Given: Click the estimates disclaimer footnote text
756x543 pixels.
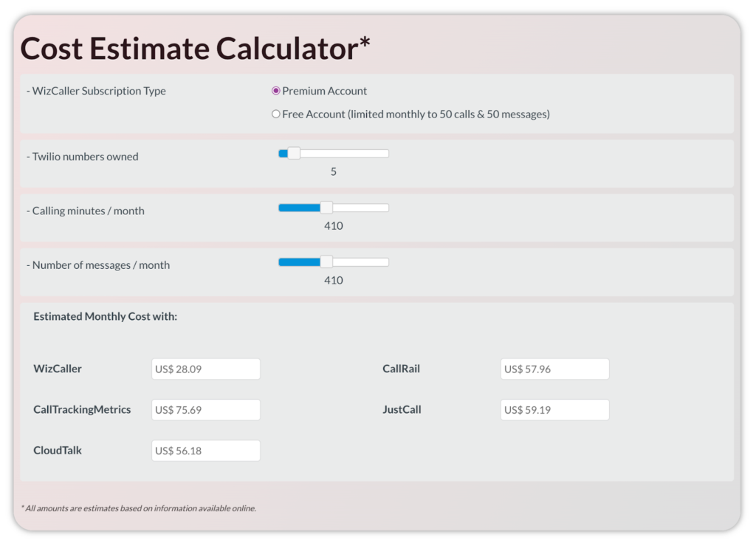Looking at the screenshot, I should coord(138,508).
